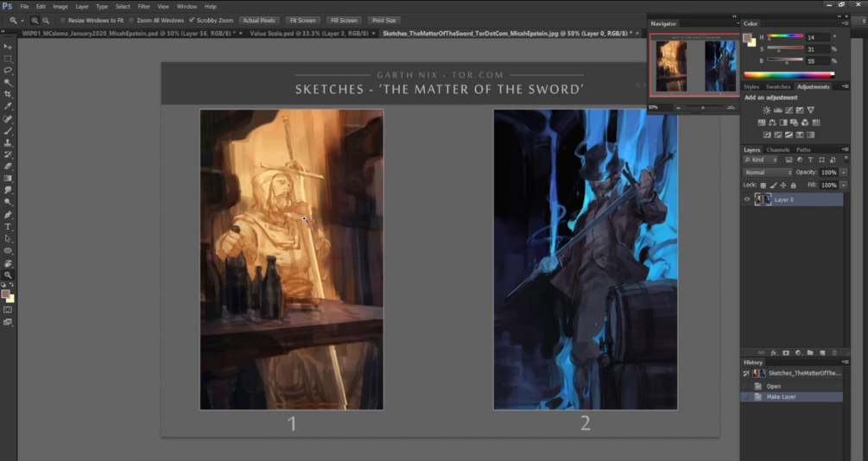Toggle Quick Mask mode icon
This screenshot has width=868, height=461.
coord(8,310)
